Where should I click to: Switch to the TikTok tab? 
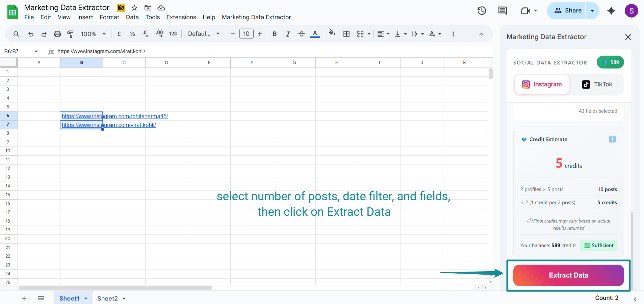597,84
